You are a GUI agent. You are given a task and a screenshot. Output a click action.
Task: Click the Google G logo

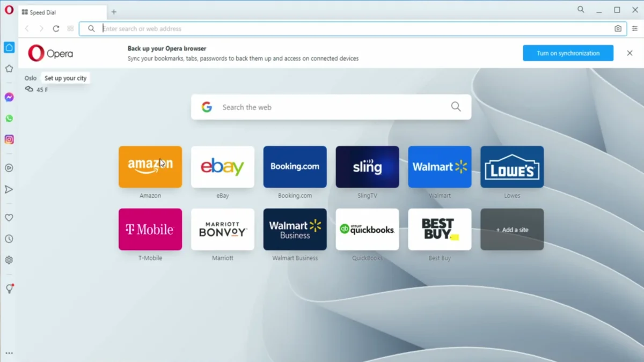(207, 107)
